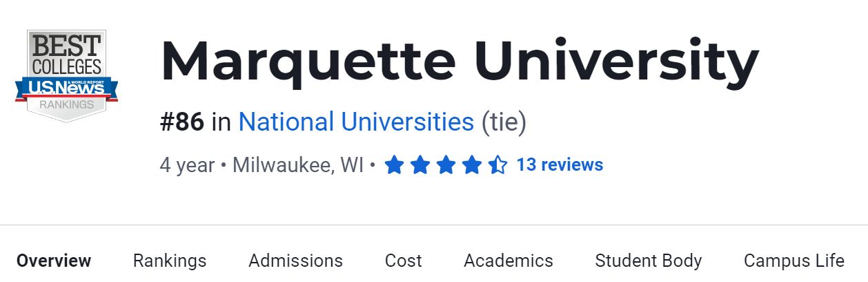This screenshot has width=868, height=282.
Task: Open the National Universities ranking link
Action: click(x=356, y=122)
